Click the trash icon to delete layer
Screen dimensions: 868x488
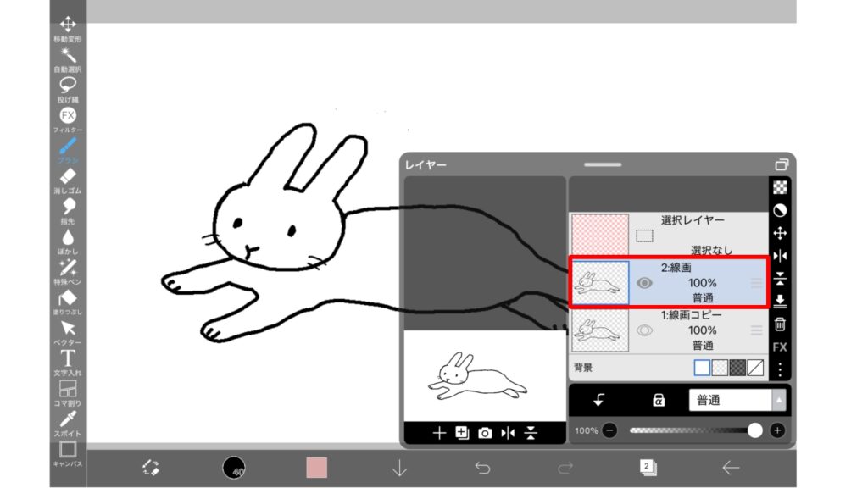tap(780, 324)
